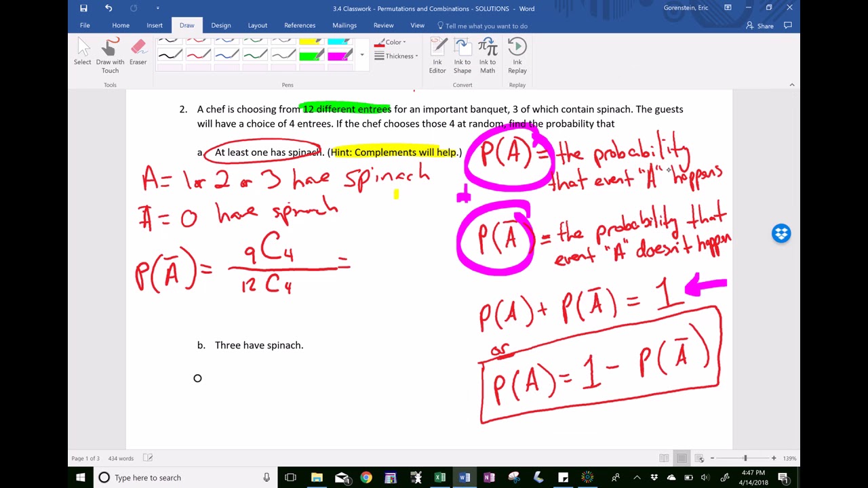868x488 pixels.
Task: Pick the Eraser tool
Action: [138, 52]
